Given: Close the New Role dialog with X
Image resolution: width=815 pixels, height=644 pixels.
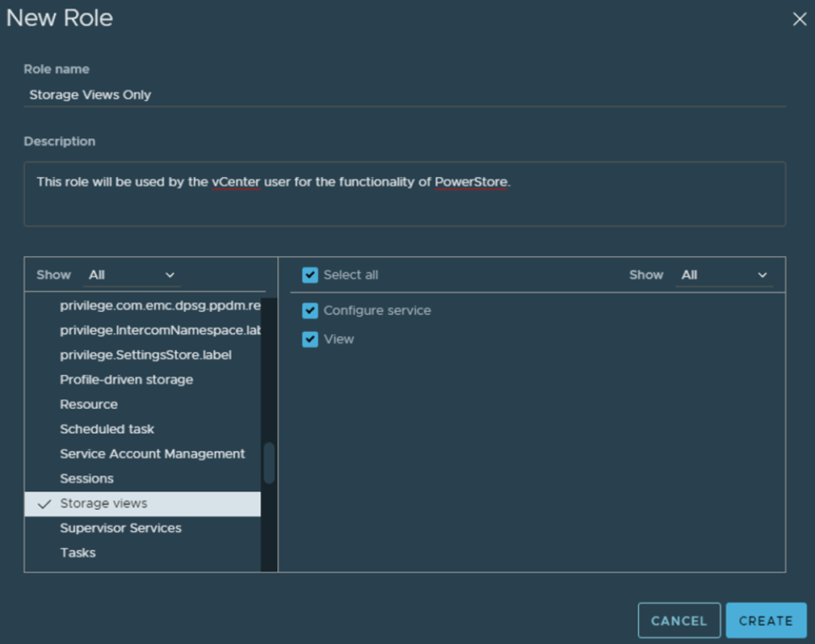Looking at the screenshot, I should pyautogui.click(x=799, y=19).
